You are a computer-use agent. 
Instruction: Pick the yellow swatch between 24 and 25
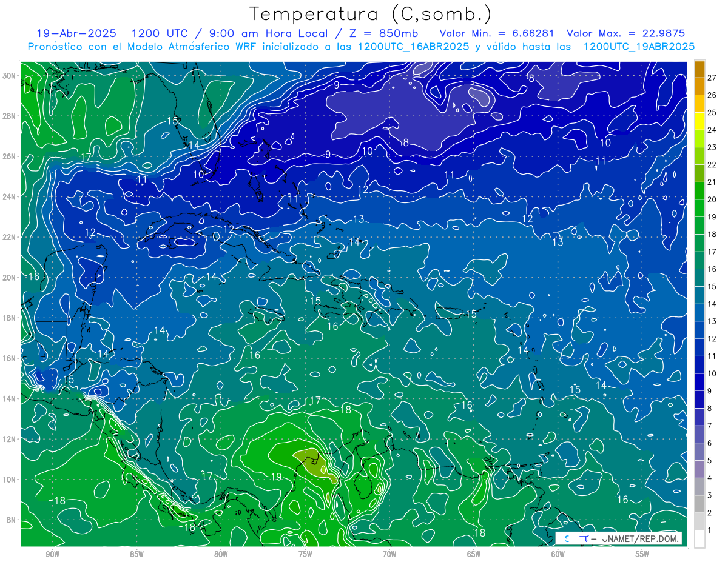click(699, 121)
